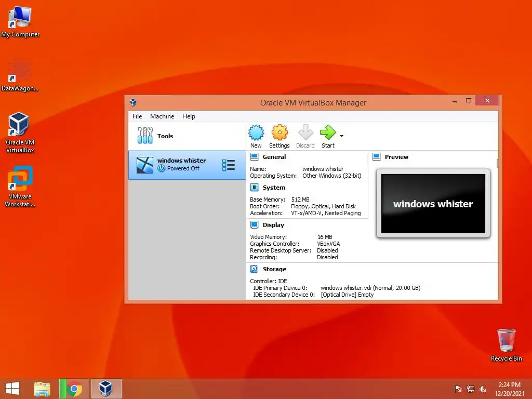Select the VMware Workstation desktop shortcut

pyautogui.click(x=20, y=187)
